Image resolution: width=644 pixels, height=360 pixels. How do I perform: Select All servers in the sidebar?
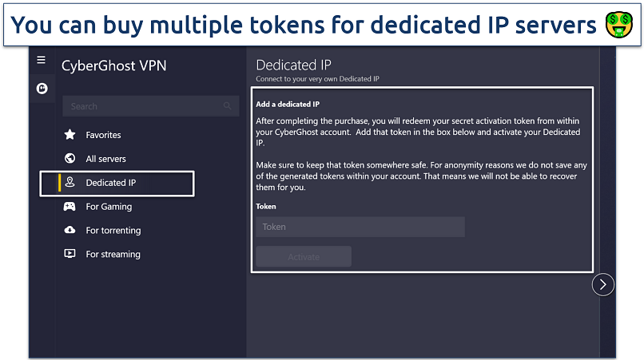[x=106, y=159]
